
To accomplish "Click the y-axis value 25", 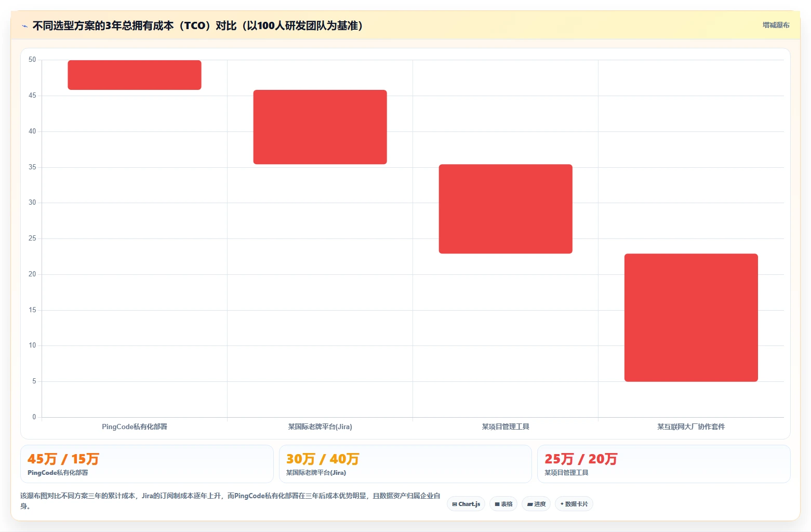I will [x=32, y=238].
